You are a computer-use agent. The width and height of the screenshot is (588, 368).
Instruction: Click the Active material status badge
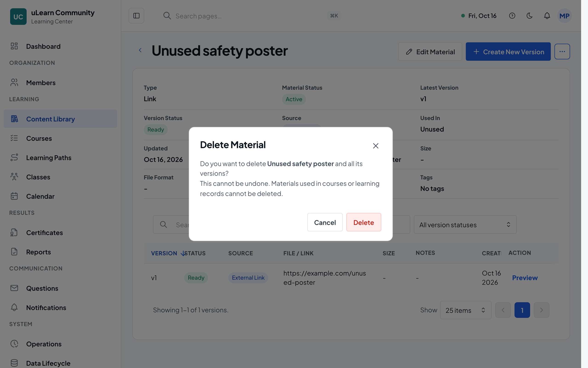pyautogui.click(x=294, y=99)
